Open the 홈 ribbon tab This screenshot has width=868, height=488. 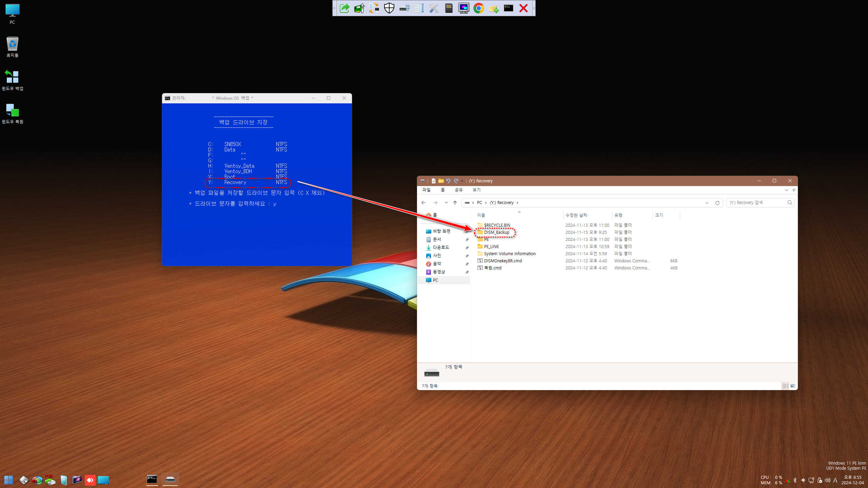pyautogui.click(x=443, y=190)
